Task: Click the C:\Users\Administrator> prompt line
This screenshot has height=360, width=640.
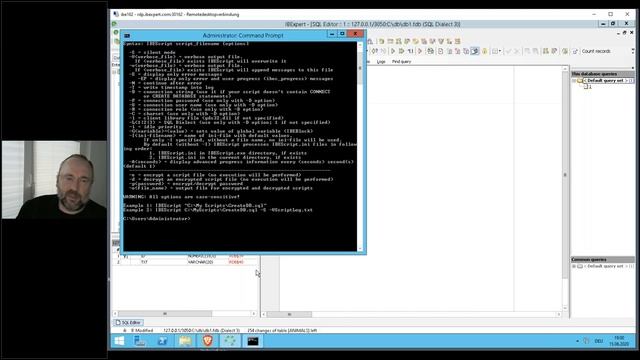Action: coord(157,219)
